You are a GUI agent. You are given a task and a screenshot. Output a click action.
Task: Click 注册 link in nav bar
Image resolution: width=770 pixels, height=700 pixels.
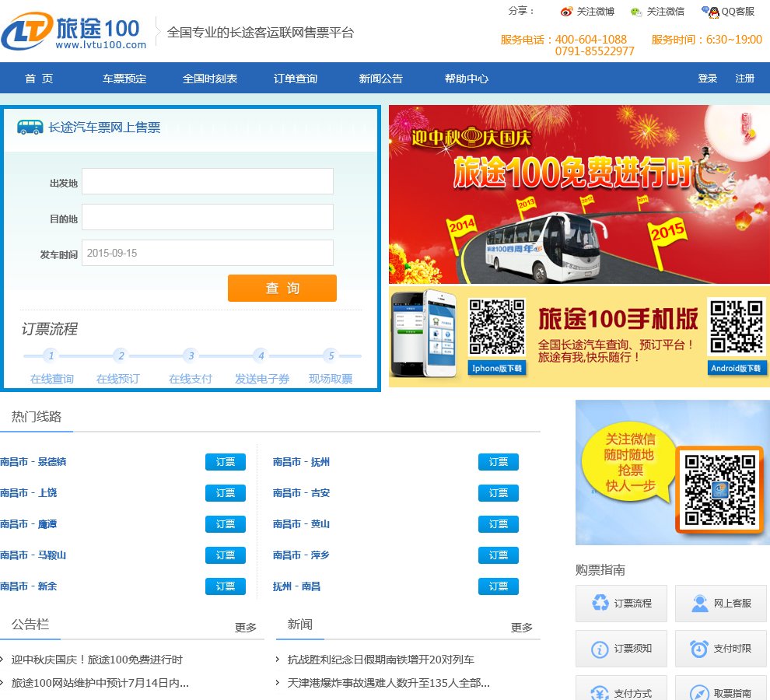click(744, 78)
